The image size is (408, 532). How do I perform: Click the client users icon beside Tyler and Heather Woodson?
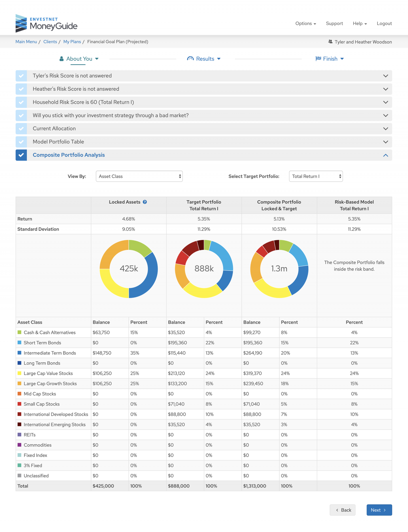pyautogui.click(x=330, y=42)
